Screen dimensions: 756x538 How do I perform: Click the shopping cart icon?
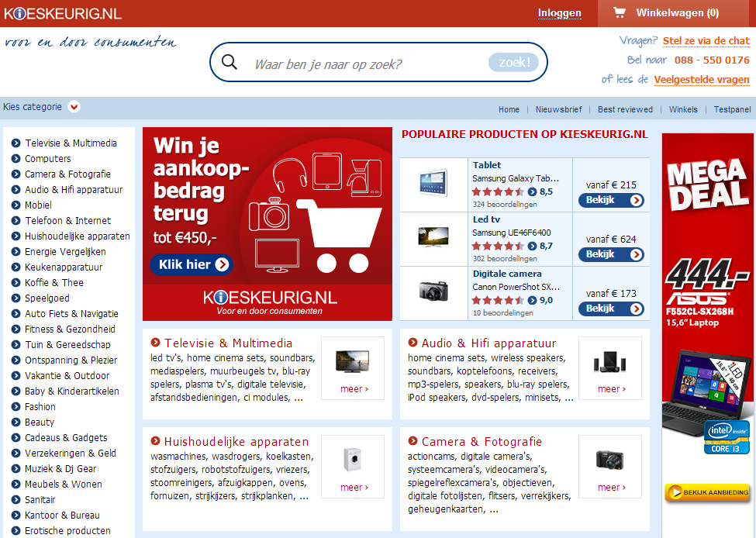(x=619, y=12)
